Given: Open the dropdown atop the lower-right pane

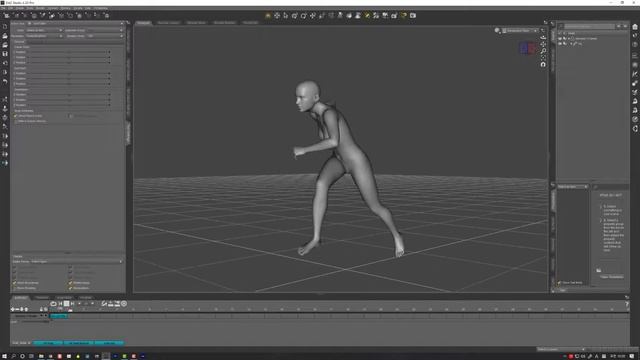Looking at the screenshot, I should 573,187.
